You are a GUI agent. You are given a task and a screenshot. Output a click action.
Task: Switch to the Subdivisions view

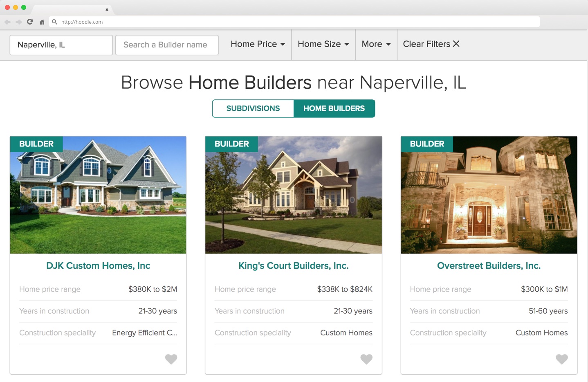[253, 108]
